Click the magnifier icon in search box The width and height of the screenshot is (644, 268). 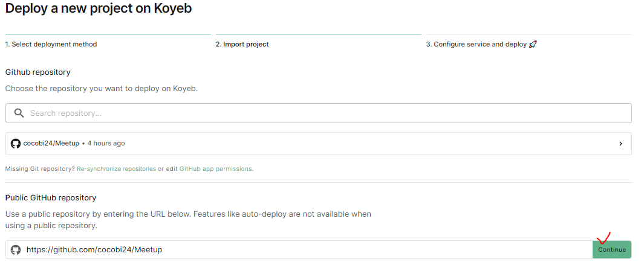[19, 113]
